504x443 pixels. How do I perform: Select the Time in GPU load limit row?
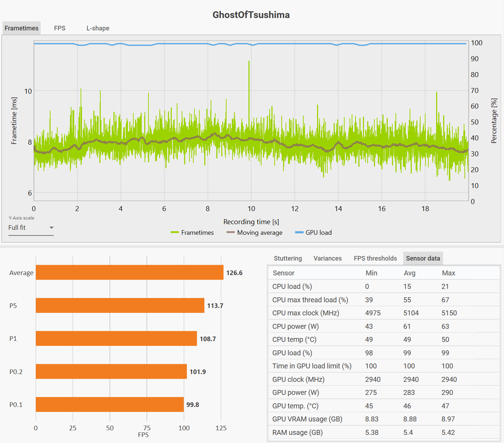(384, 366)
